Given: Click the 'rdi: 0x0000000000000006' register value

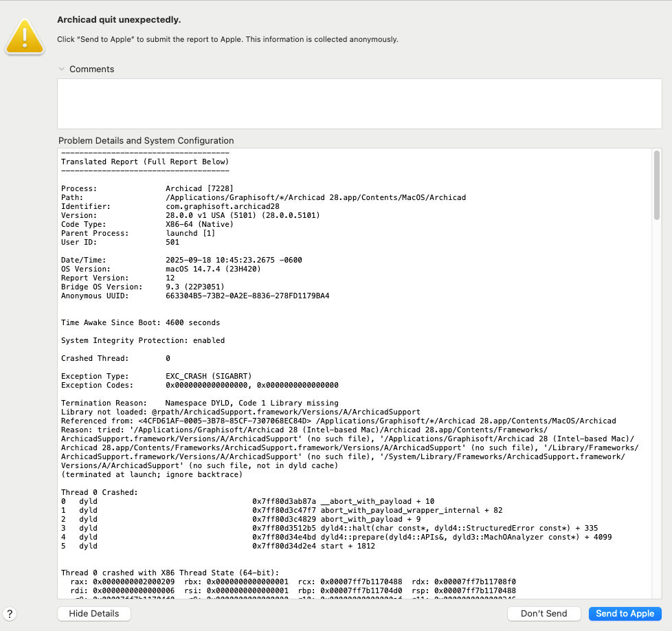Looking at the screenshot, I should 122,591.
